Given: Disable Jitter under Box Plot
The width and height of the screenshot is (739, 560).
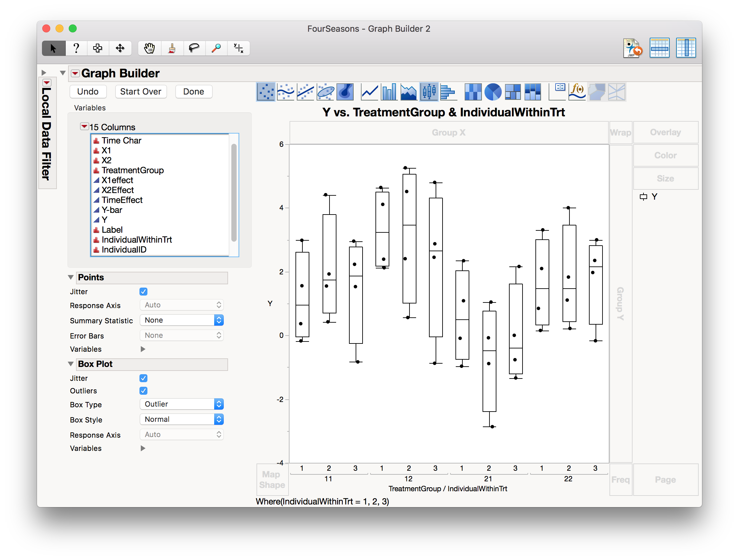Looking at the screenshot, I should click(x=143, y=378).
